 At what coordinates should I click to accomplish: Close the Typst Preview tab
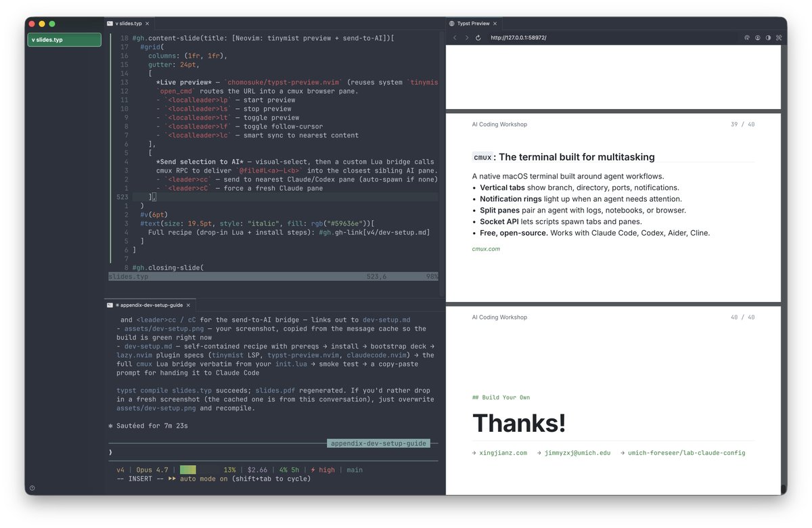(x=496, y=24)
